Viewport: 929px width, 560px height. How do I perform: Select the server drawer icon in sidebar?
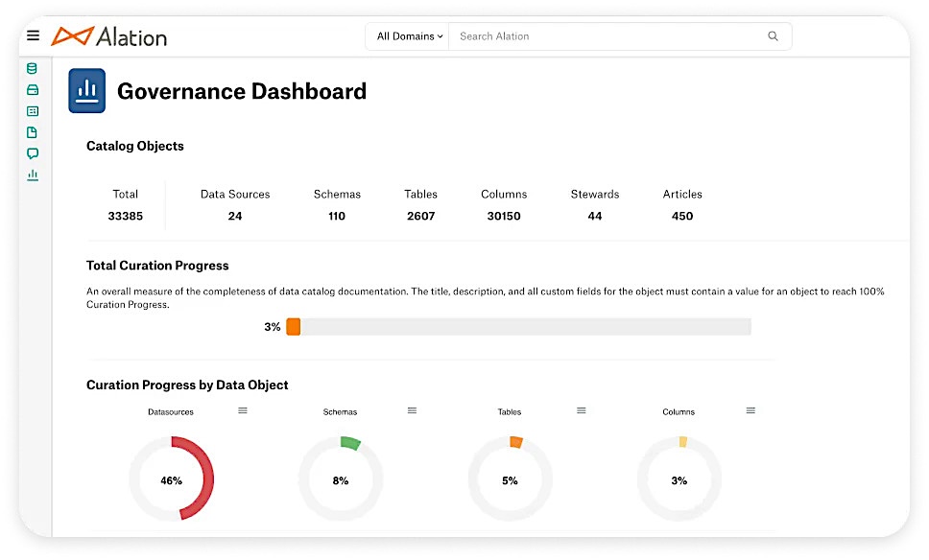(32, 89)
